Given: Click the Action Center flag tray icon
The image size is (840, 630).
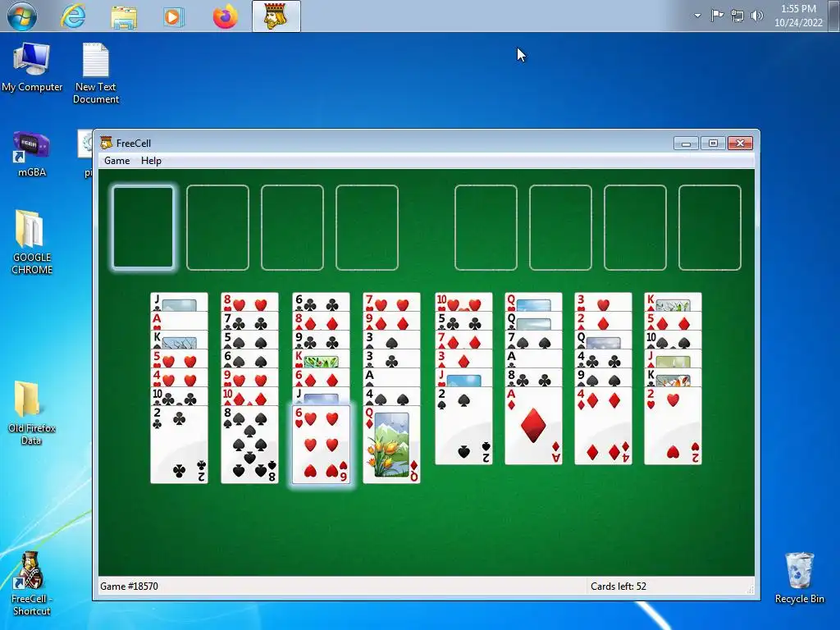Looking at the screenshot, I should point(717,16).
